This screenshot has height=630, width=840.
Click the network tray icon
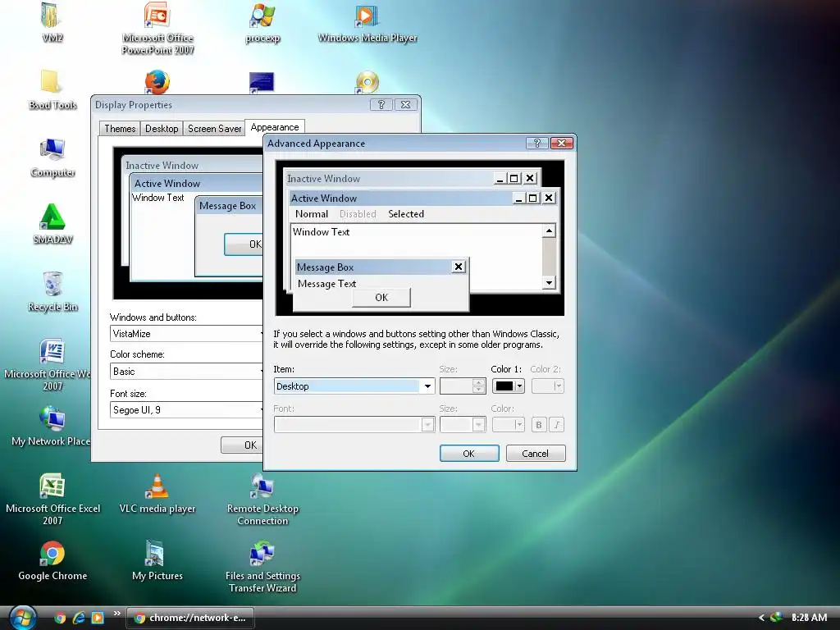click(x=776, y=617)
